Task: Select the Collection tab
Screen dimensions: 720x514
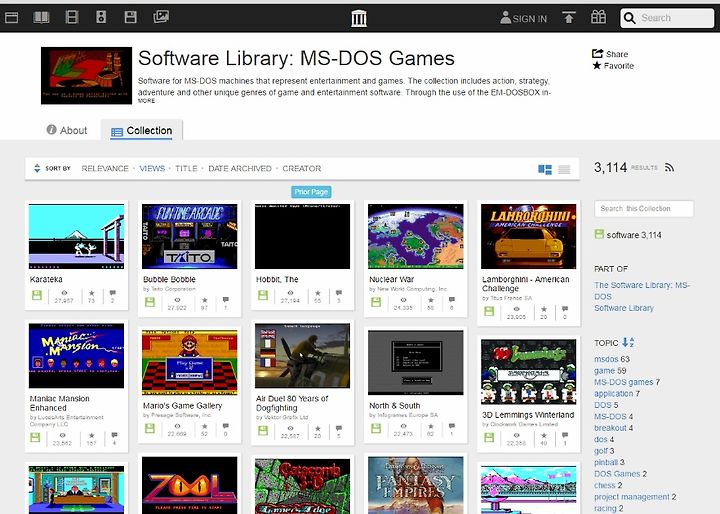Action: [142, 130]
